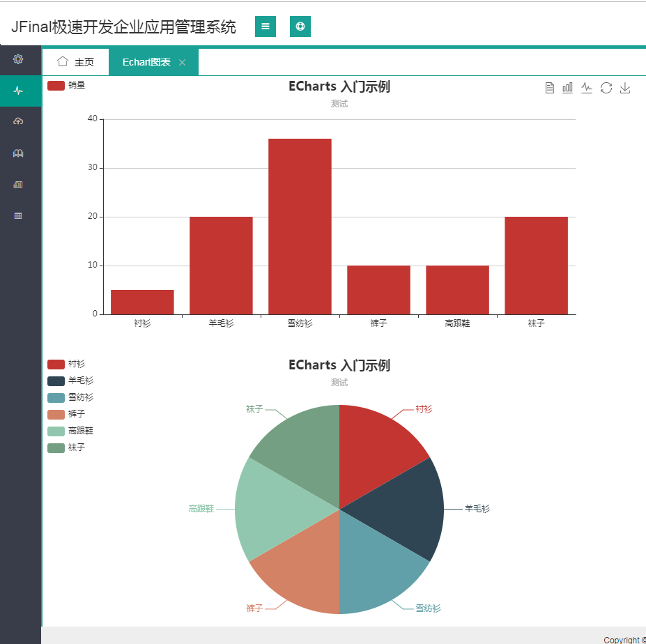Viewport: 646px width, 644px height.
Task: Select the cloud upload sidebar icon
Action: pos(18,121)
